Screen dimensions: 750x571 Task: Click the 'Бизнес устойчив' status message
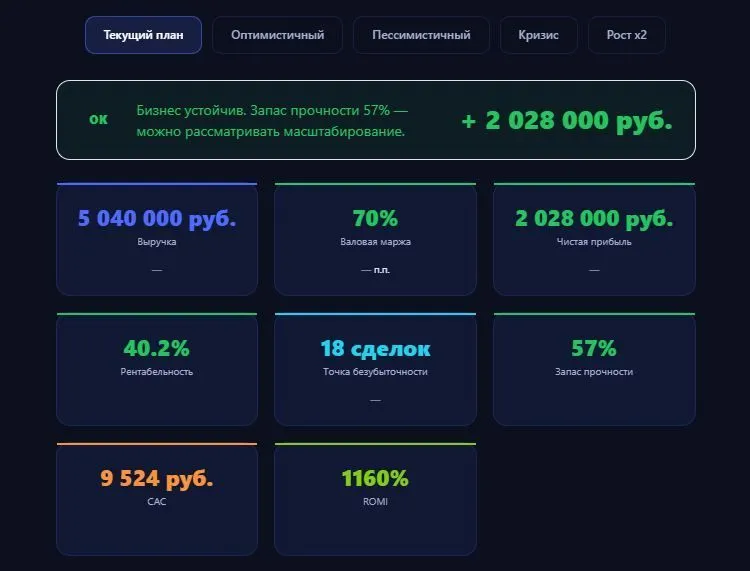pos(272,121)
